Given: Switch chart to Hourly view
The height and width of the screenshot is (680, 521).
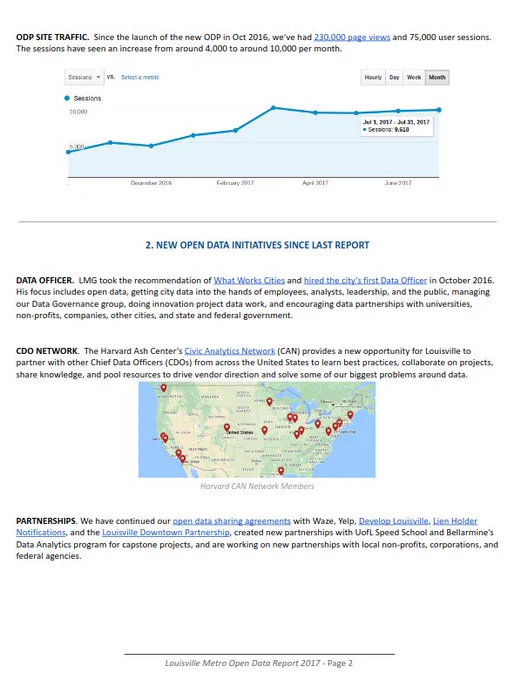Looking at the screenshot, I should (373, 77).
